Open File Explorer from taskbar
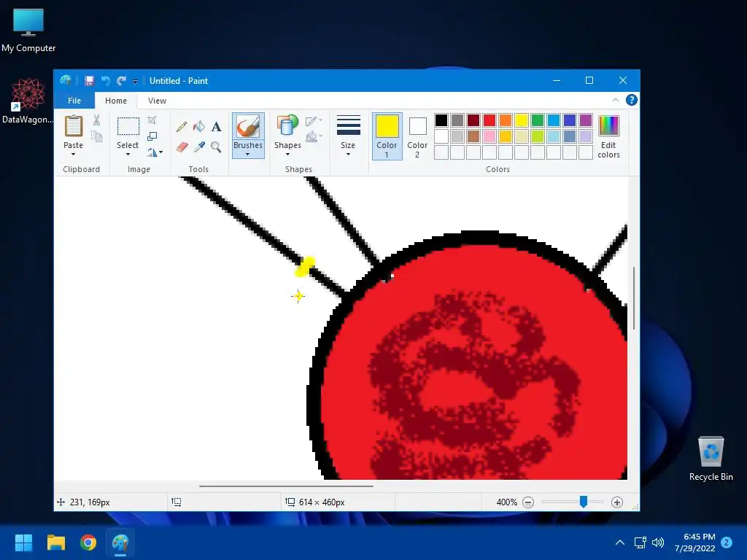 tap(56, 542)
